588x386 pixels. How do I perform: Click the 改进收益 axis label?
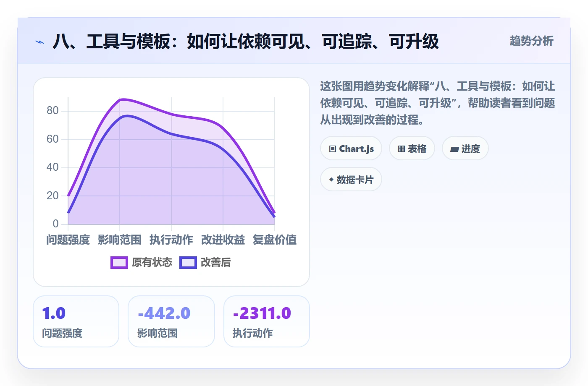[x=223, y=240]
